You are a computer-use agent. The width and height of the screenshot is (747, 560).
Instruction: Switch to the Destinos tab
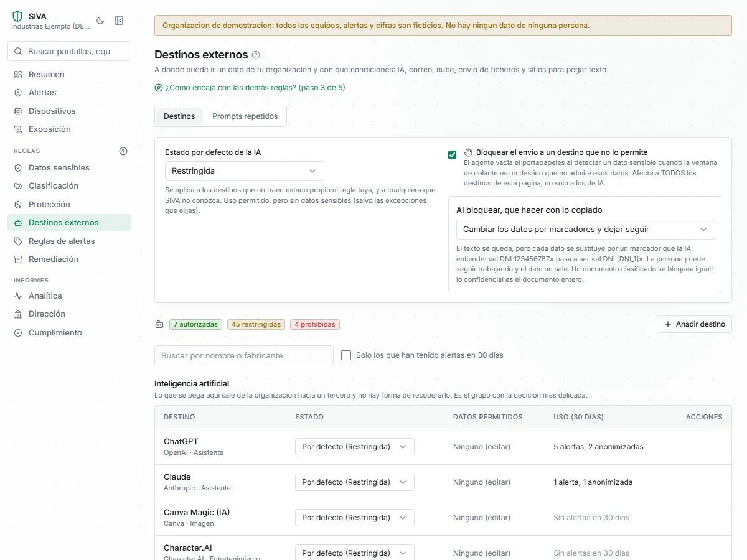(x=179, y=116)
